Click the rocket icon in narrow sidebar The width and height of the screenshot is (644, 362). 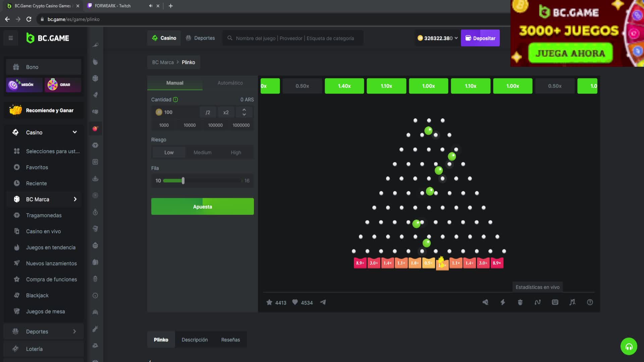click(x=95, y=95)
